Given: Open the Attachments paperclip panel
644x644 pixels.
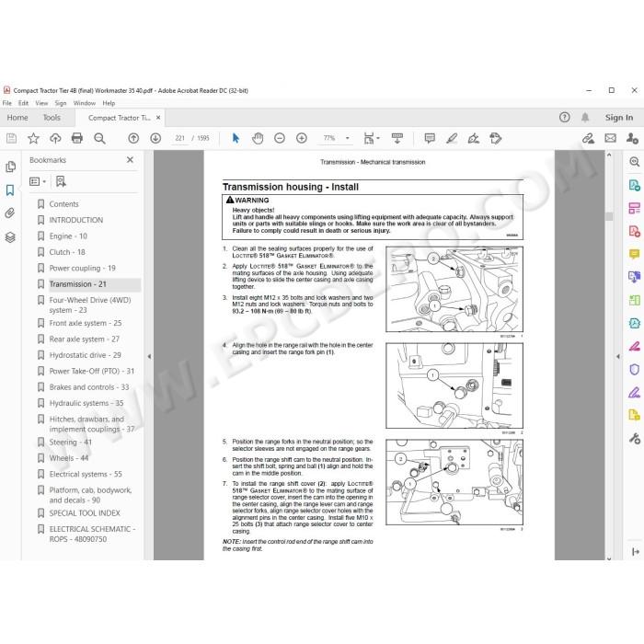Looking at the screenshot, I should pos(10,213).
